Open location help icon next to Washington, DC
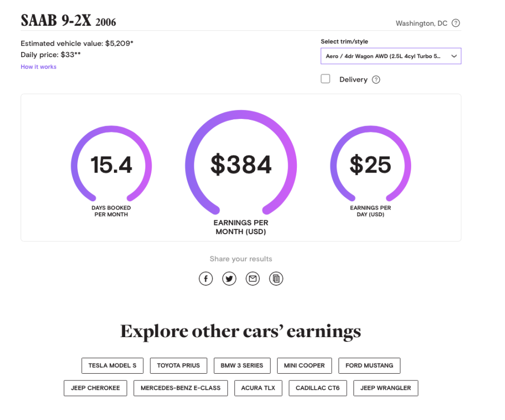The width and height of the screenshot is (505, 420). pos(456,23)
